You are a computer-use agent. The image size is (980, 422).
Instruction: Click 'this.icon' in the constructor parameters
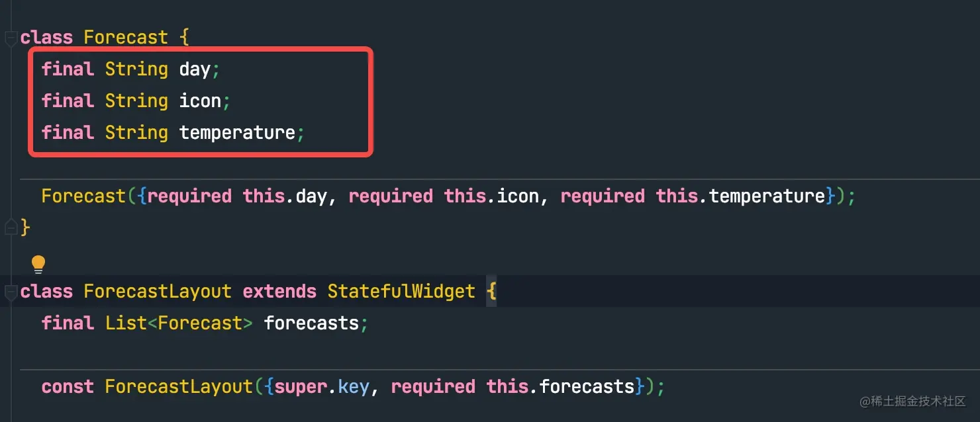(x=491, y=196)
